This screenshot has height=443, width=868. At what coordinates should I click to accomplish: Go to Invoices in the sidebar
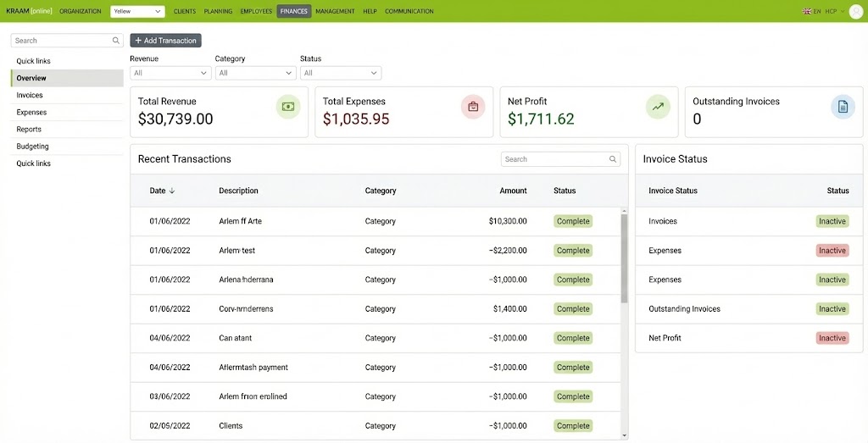30,95
